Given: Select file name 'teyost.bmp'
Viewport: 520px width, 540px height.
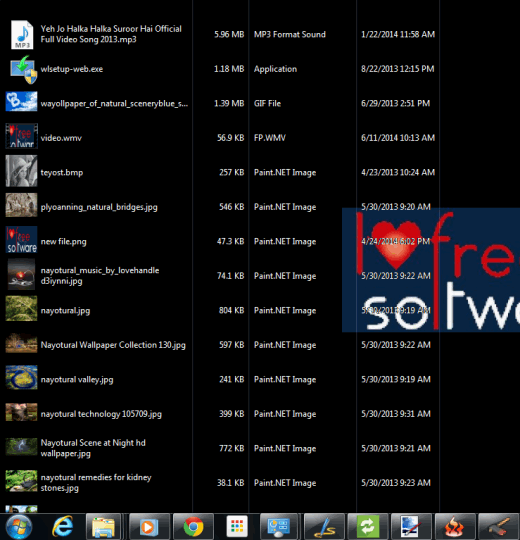Looking at the screenshot, I should (62, 172).
